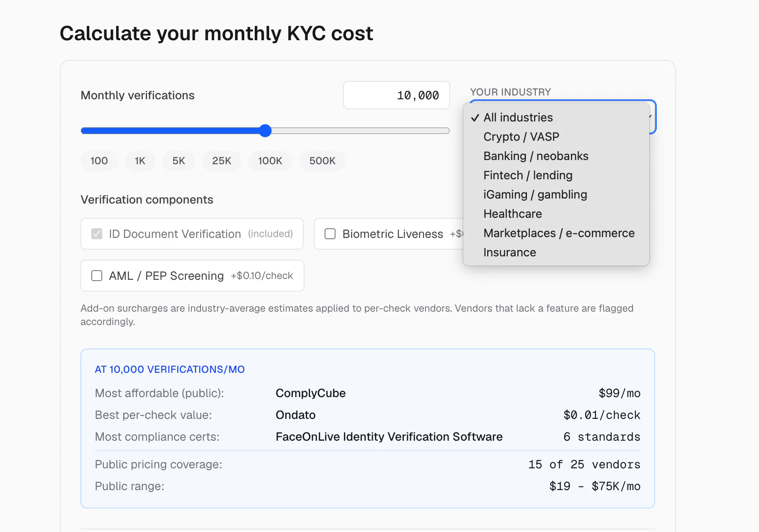Enable the Biometric Liveness checkbox
This screenshot has height=532, width=759.
pos(330,234)
